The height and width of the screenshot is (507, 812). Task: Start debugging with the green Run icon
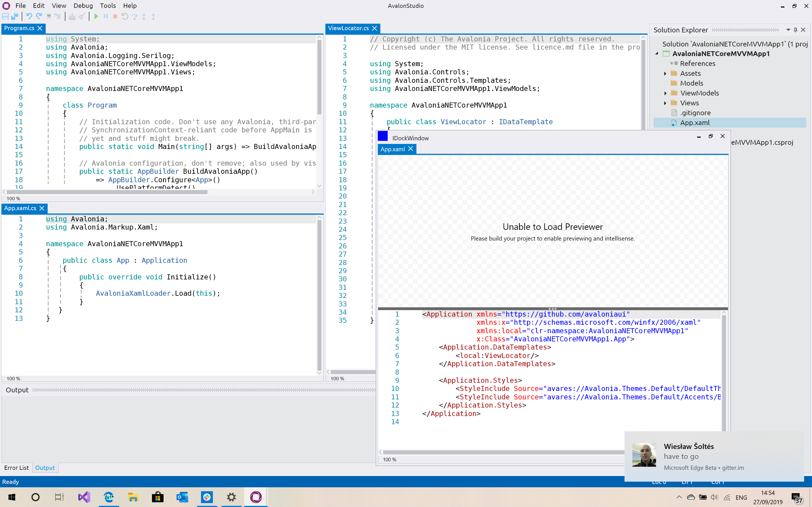(96, 16)
